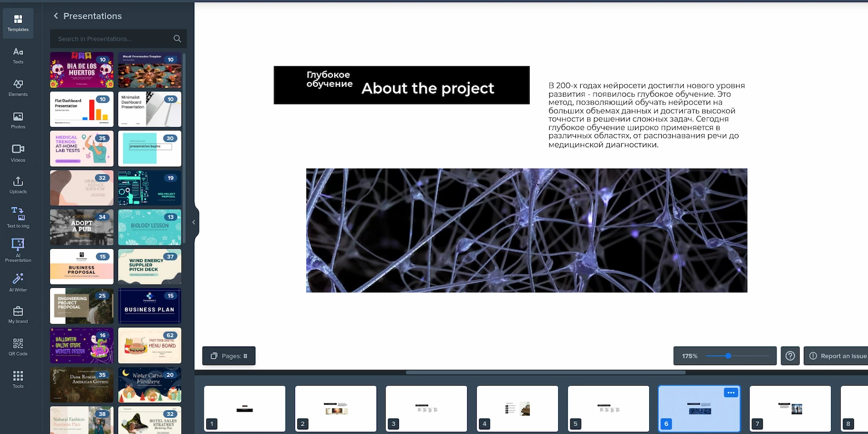Open the Texts panel in sidebar
The height and width of the screenshot is (434, 868).
click(x=18, y=55)
